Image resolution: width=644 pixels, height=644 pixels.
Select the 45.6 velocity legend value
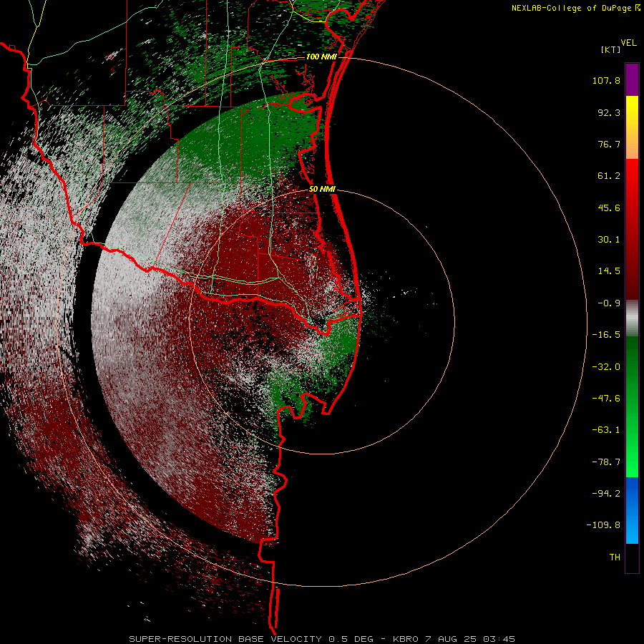click(609, 208)
